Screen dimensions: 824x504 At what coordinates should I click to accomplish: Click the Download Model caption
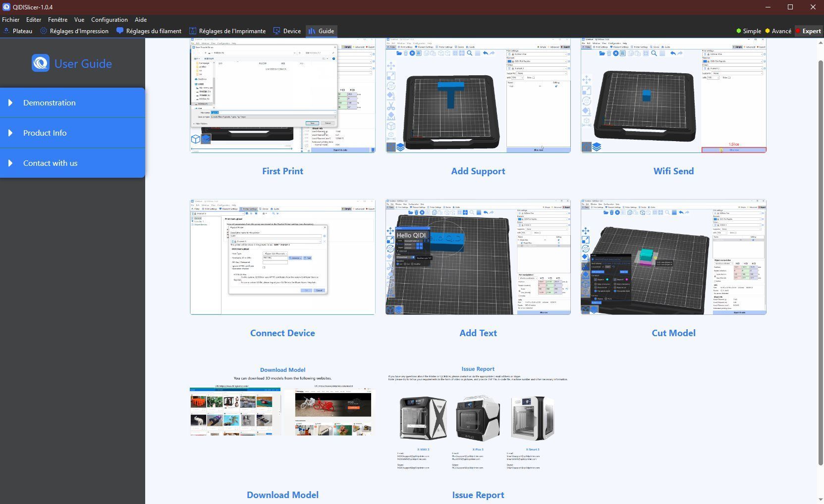tap(282, 495)
